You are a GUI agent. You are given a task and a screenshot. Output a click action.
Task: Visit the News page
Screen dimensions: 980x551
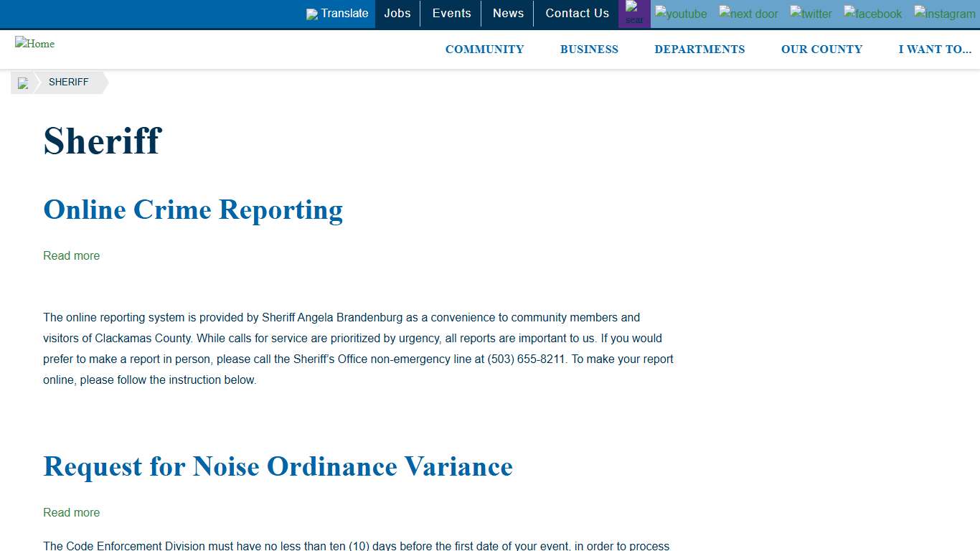508,14
